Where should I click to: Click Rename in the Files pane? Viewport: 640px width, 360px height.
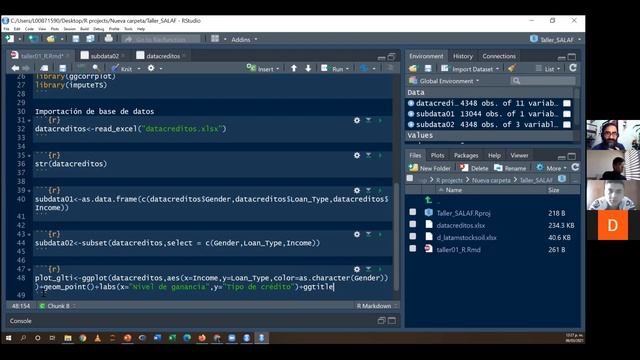point(510,168)
